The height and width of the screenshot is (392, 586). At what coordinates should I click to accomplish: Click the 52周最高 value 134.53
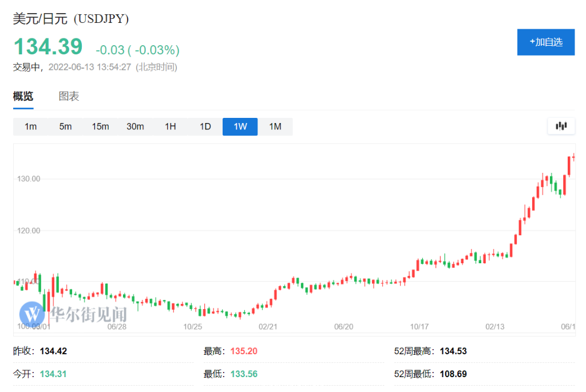(x=453, y=351)
